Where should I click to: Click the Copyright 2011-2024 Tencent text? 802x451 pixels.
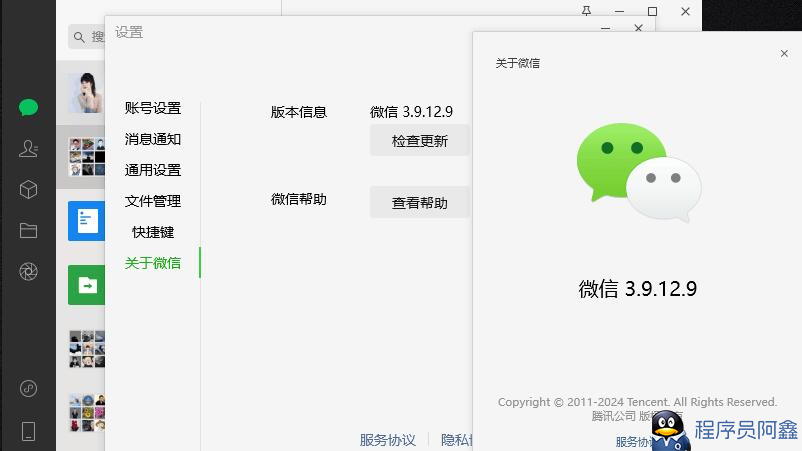(x=637, y=402)
